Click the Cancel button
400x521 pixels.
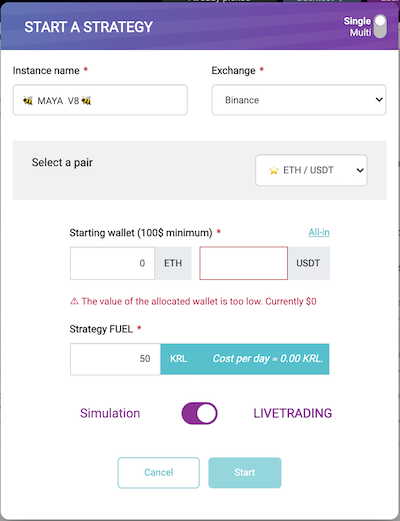[x=159, y=473]
